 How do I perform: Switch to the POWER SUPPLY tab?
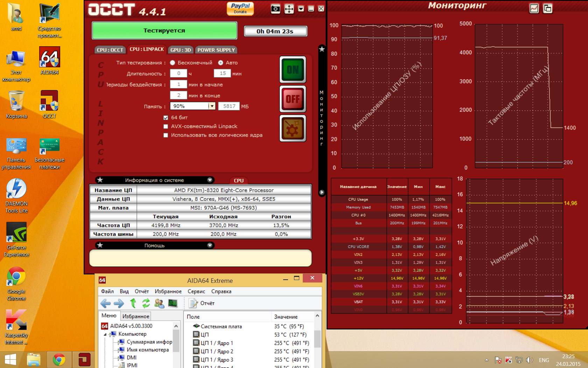216,50
